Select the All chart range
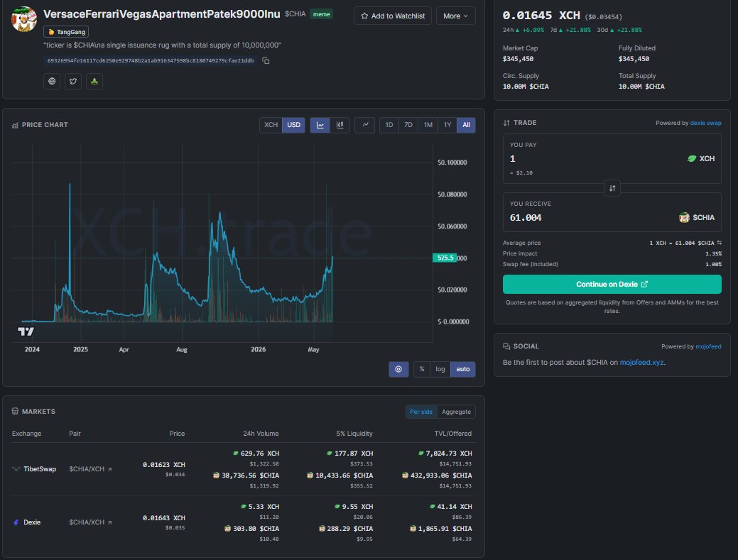The height and width of the screenshot is (560, 738). point(467,125)
